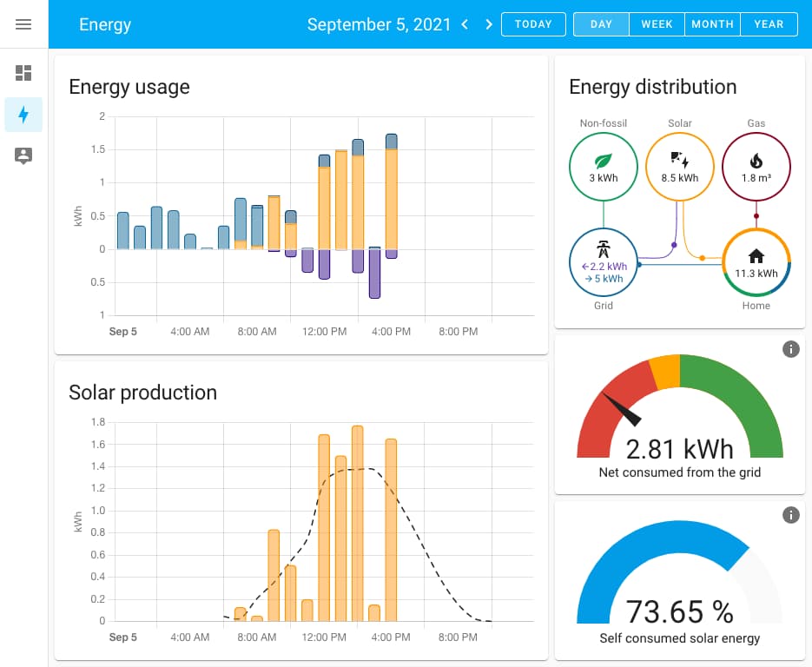The height and width of the screenshot is (667, 812).
Task: Show info for net grid consumption gauge
Action: [x=790, y=349]
